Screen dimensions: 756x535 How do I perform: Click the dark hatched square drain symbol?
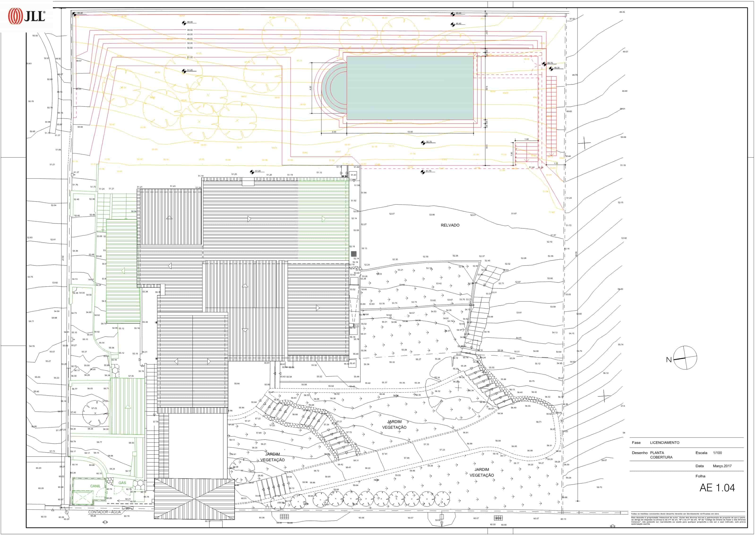coord(354,254)
